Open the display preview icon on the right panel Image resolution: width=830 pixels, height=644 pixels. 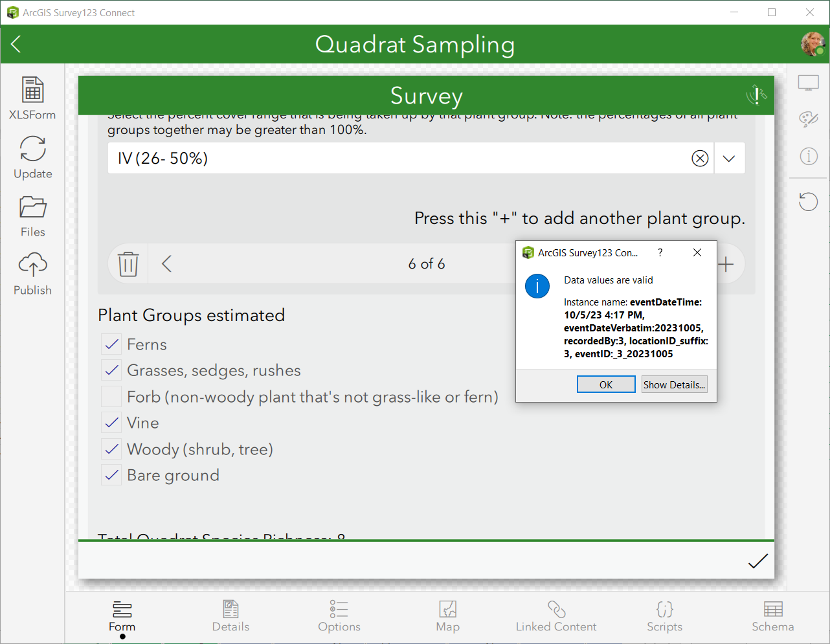click(808, 82)
